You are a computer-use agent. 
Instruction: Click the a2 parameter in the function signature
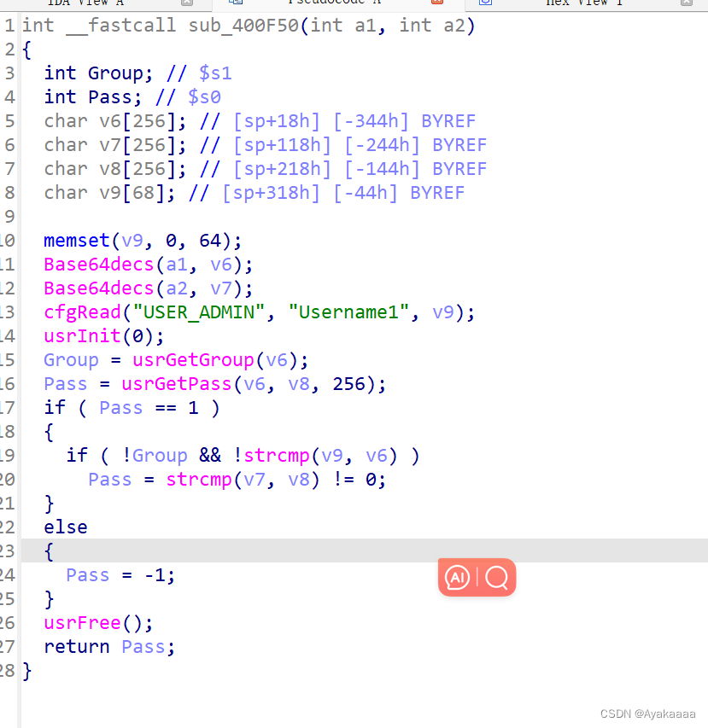(x=453, y=26)
